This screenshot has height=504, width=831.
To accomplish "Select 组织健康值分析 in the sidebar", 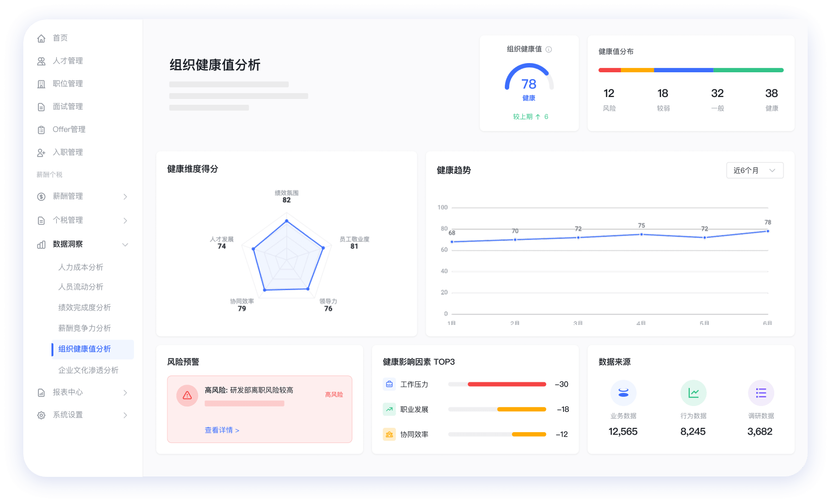I will pos(92,349).
